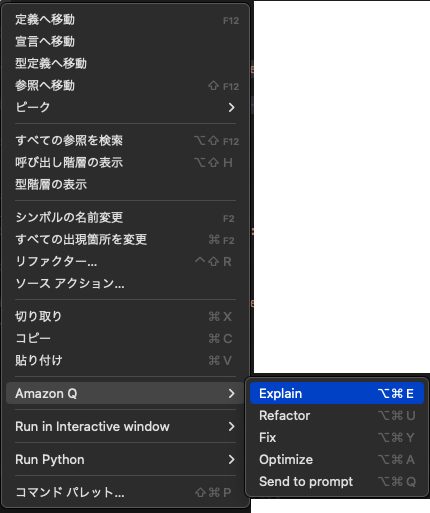The height and width of the screenshot is (513, 430).
Task: Select Send to prompt option
Action: click(x=337, y=482)
